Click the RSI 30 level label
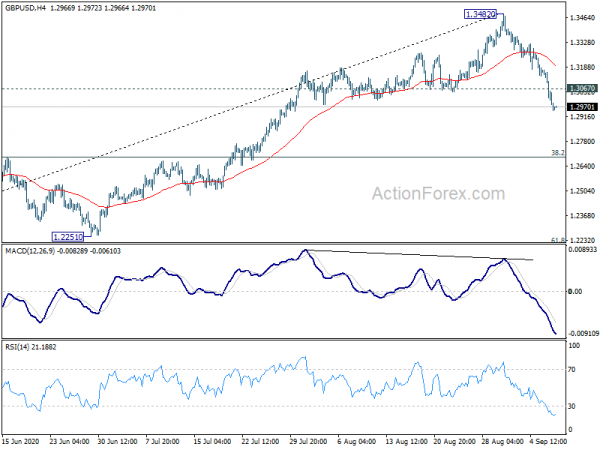 click(572, 406)
